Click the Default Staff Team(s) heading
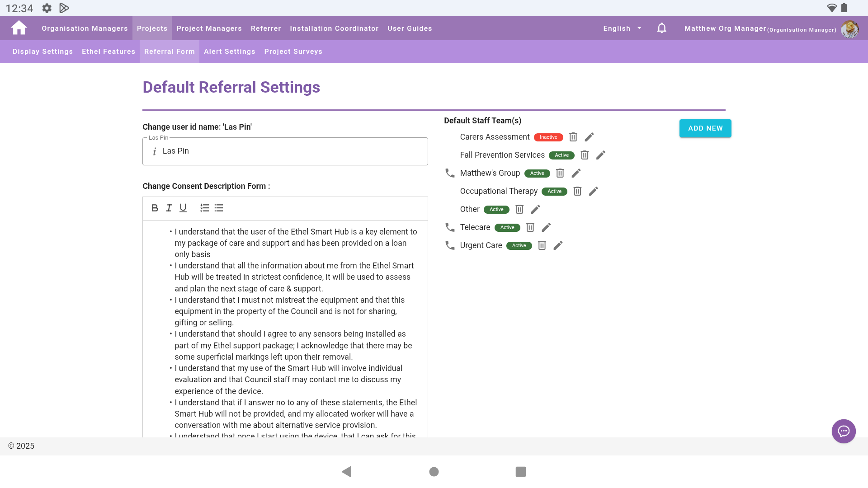The width and height of the screenshot is (868, 488). [482, 121]
